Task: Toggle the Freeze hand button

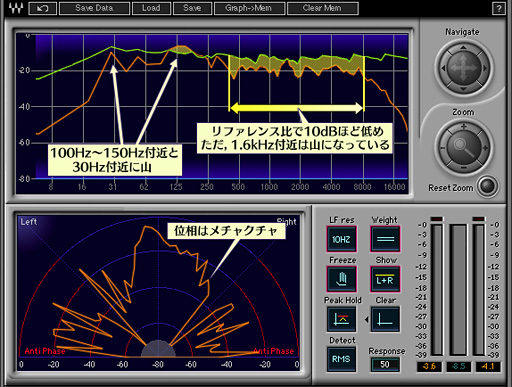Action: [341, 279]
